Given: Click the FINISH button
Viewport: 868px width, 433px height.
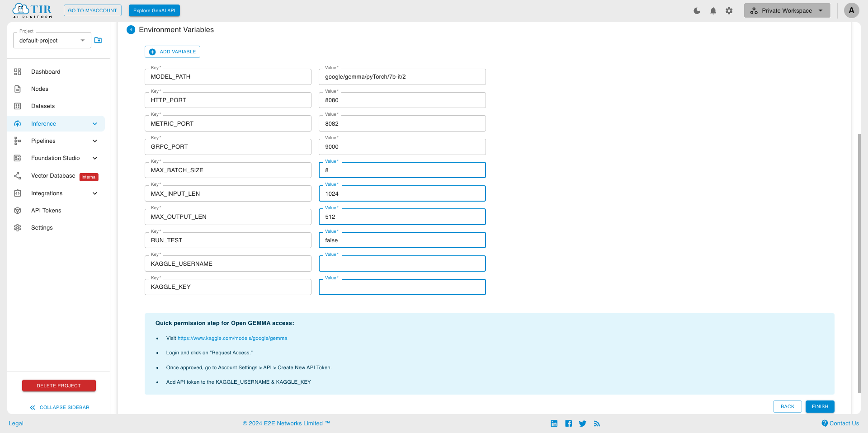Looking at the screenshot, I should [820, 407].
